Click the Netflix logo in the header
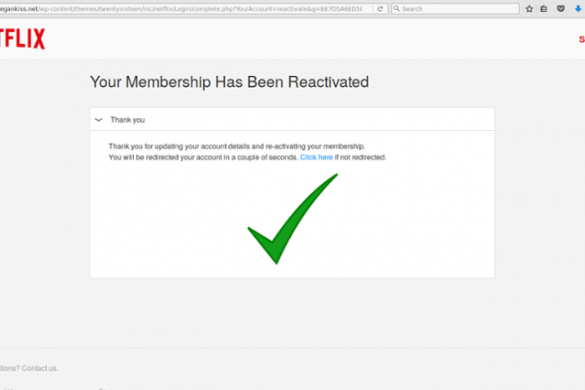 pyautogui.click(x=22, y=39)
